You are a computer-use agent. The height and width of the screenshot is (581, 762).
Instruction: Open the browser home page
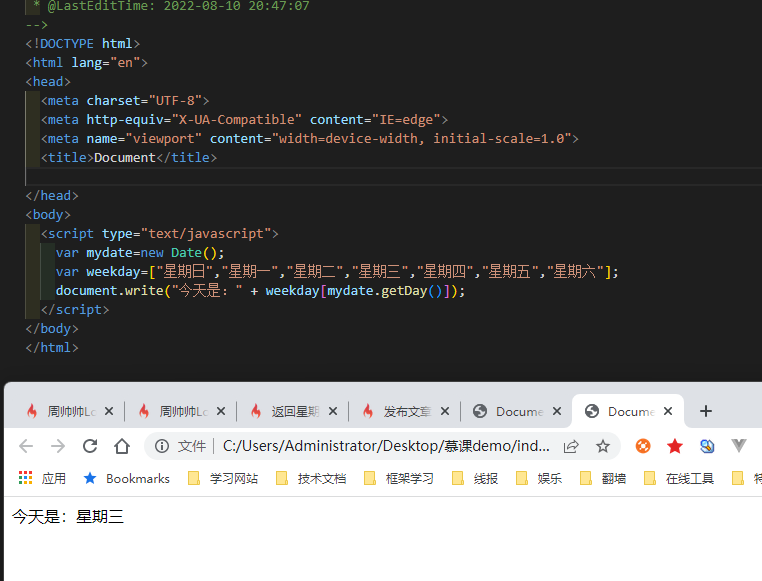coord(122,445)
